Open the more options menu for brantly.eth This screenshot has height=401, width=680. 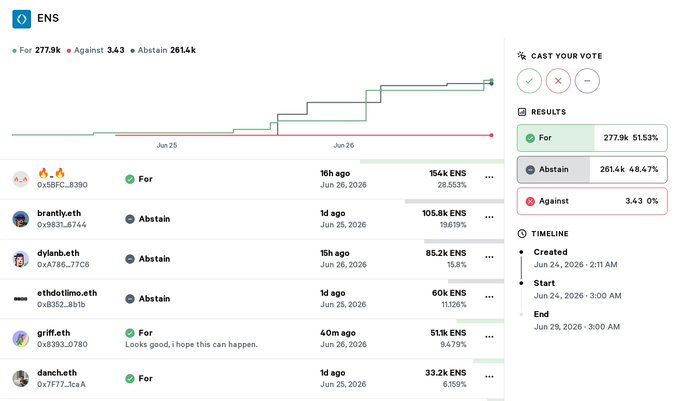tap(489, 217)
